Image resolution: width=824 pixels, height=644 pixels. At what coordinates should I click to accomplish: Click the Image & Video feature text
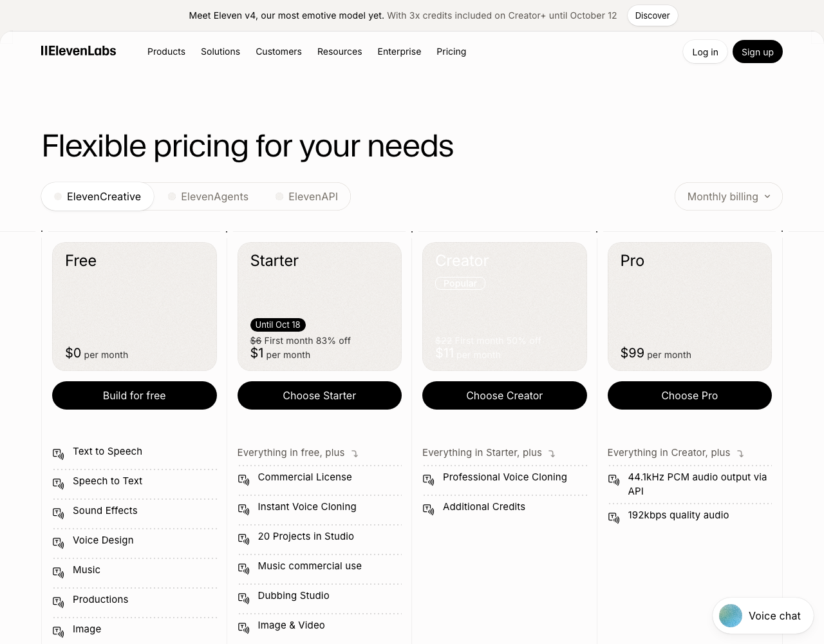coord(291,625)
